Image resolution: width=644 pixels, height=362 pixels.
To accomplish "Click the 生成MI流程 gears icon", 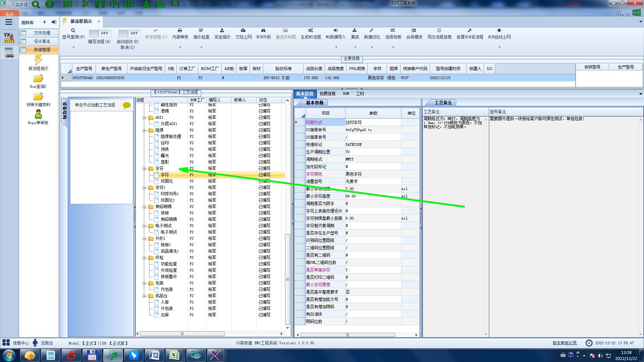I will tap(311, 31).
